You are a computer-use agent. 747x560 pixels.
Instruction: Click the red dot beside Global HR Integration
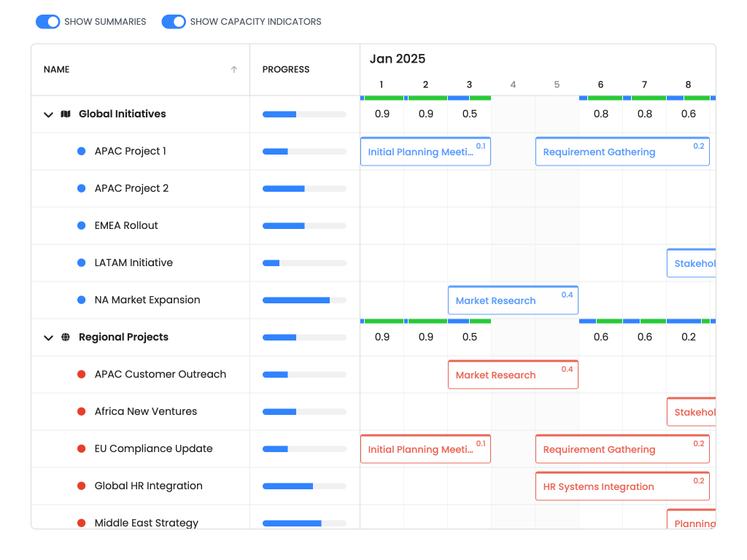tap(82, 486)
